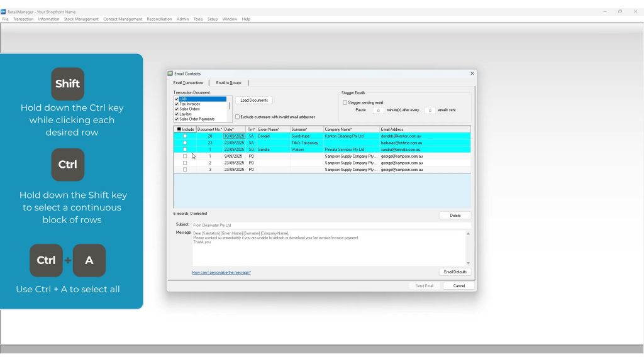
Task: Toggle the Stagger sending email checkbox
Action: [x=345, y=102]
